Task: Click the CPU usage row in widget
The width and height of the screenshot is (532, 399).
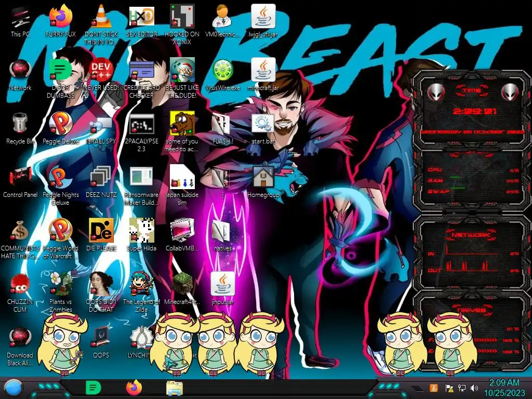Action: coord(473,170)
